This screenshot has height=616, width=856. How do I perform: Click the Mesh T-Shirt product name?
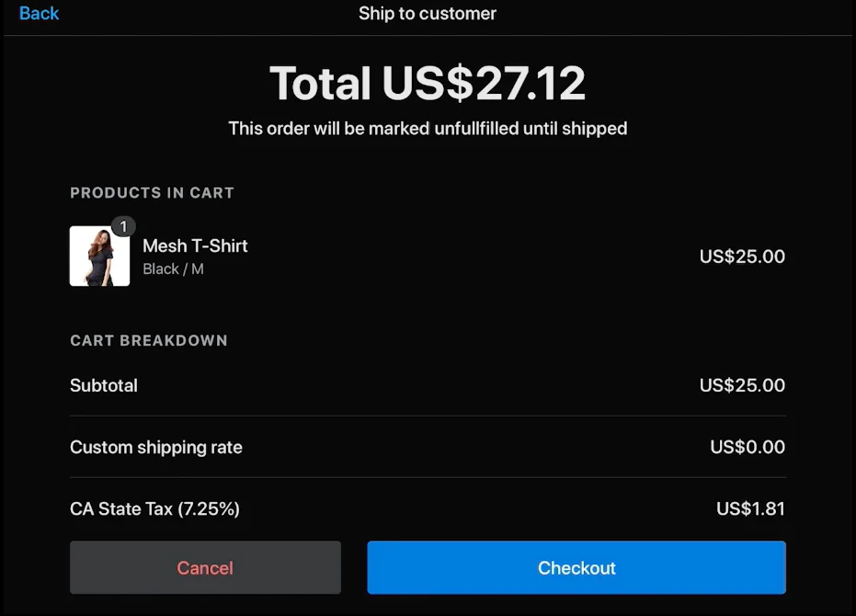click(194, 245)
